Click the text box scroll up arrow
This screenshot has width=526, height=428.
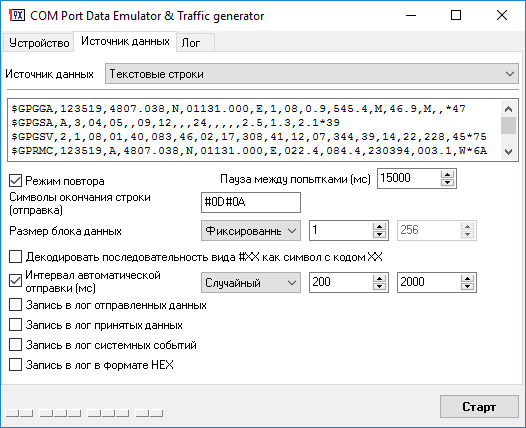[x=508, y=109]
